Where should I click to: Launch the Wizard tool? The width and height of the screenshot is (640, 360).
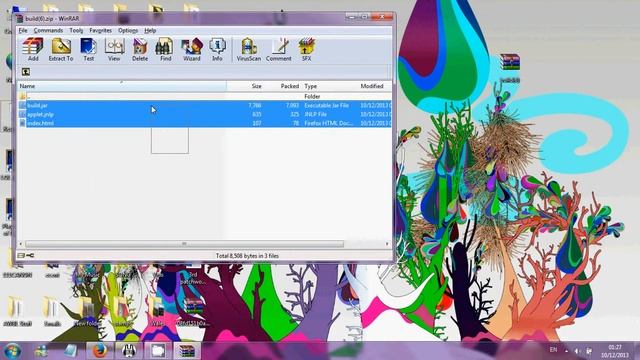(x=191, y=50)
